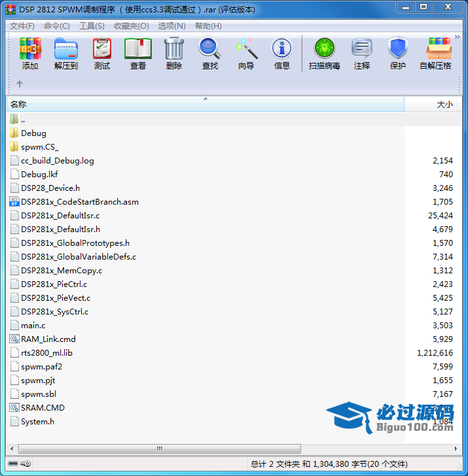Select DSP281x_DefaultIsr.h file

(60, 229)
